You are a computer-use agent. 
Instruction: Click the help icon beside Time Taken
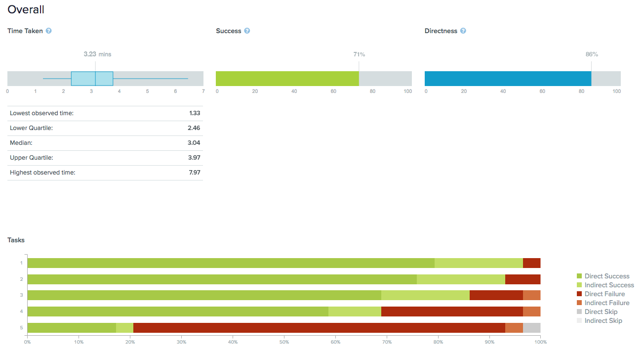click(x=48, y=31)
